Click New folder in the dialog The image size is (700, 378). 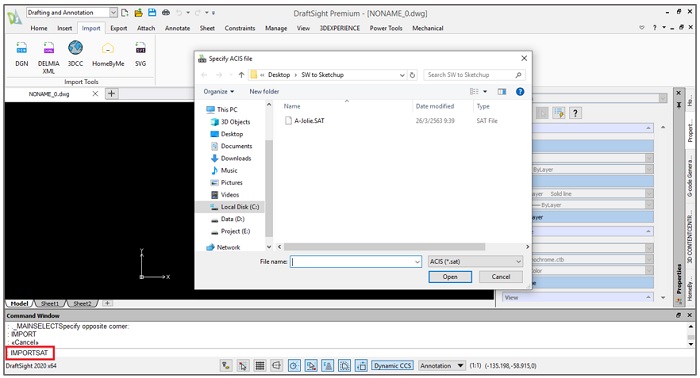pos(264,91)
